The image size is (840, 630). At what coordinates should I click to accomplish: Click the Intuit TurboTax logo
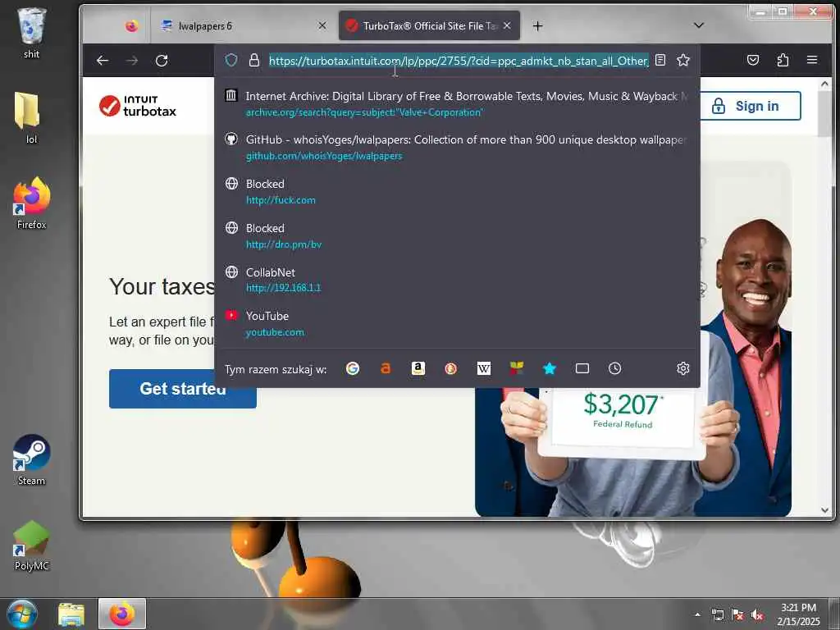click(x=138, y=106)
